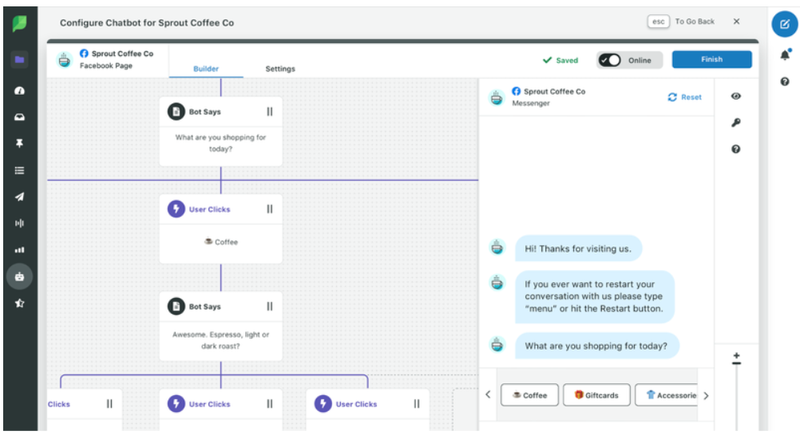Open the bar chart reports icon
Image resolution: width=800 pixels, height=435 pixels.
click(19, 250)
